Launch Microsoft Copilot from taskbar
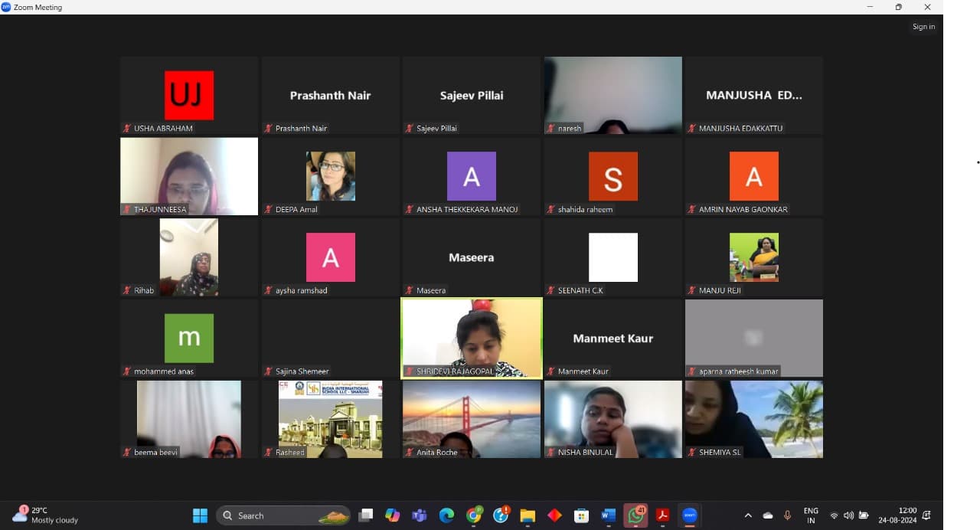The image size is (980, 530). [393, 515]
